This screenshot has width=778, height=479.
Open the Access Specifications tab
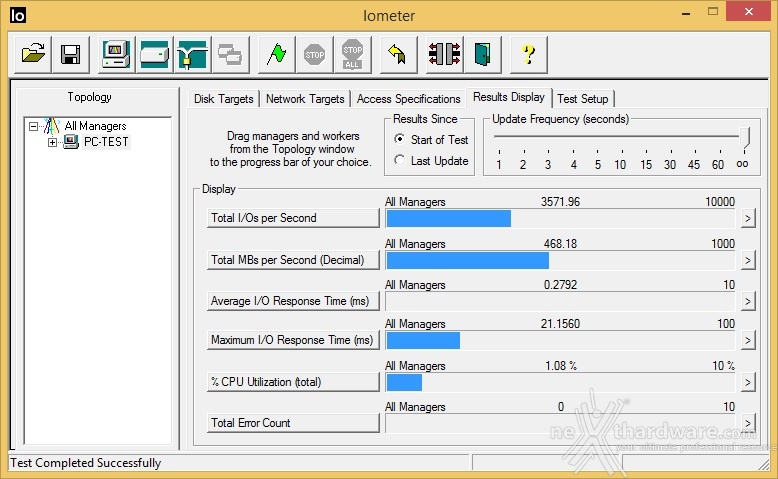pos(408,99)
